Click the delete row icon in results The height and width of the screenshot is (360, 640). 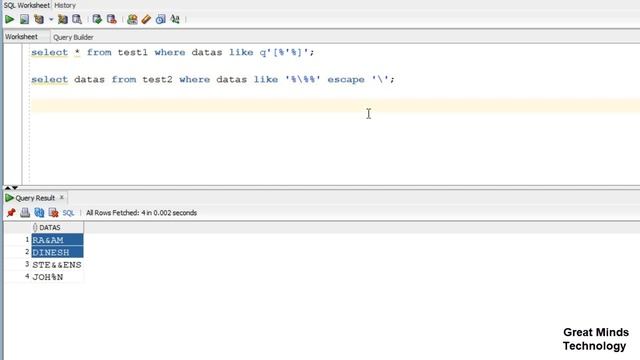coord(53,213)
